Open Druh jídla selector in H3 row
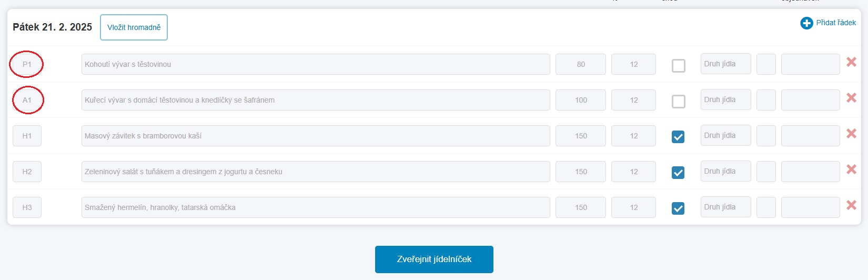The height and width of the screenshot is (280, 868). coord(725,207)
